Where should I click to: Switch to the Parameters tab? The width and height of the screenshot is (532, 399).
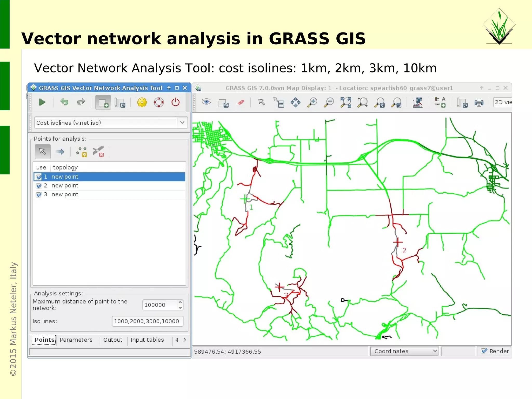coord(76,340)
